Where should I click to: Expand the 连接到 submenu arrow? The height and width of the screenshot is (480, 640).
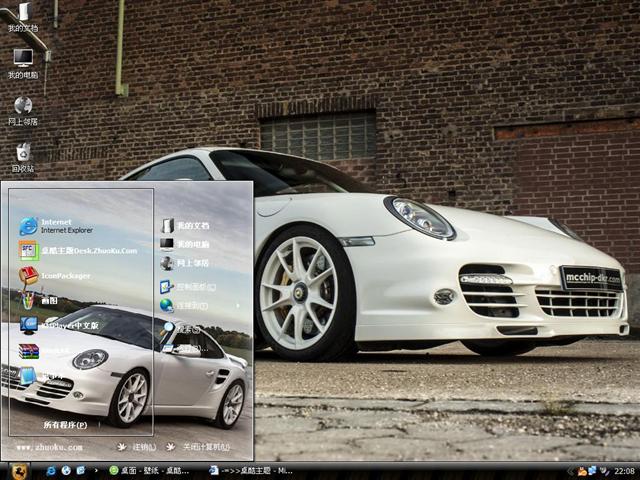coord(238,305)
